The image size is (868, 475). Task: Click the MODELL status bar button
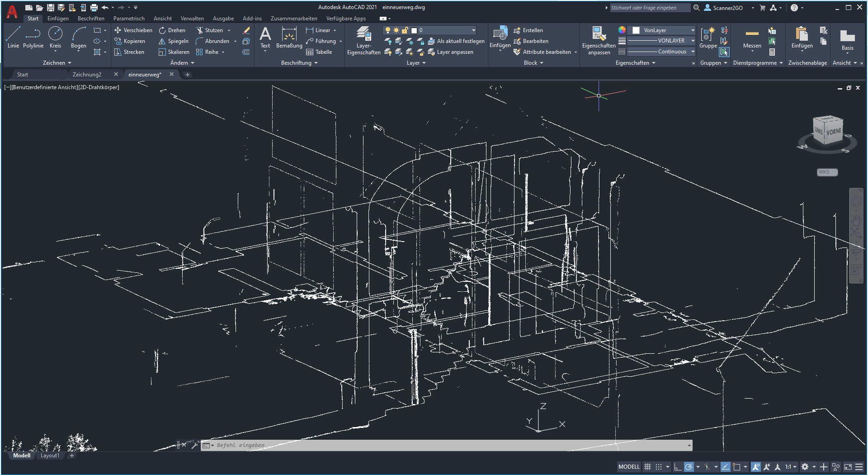(x=629, y=467)
